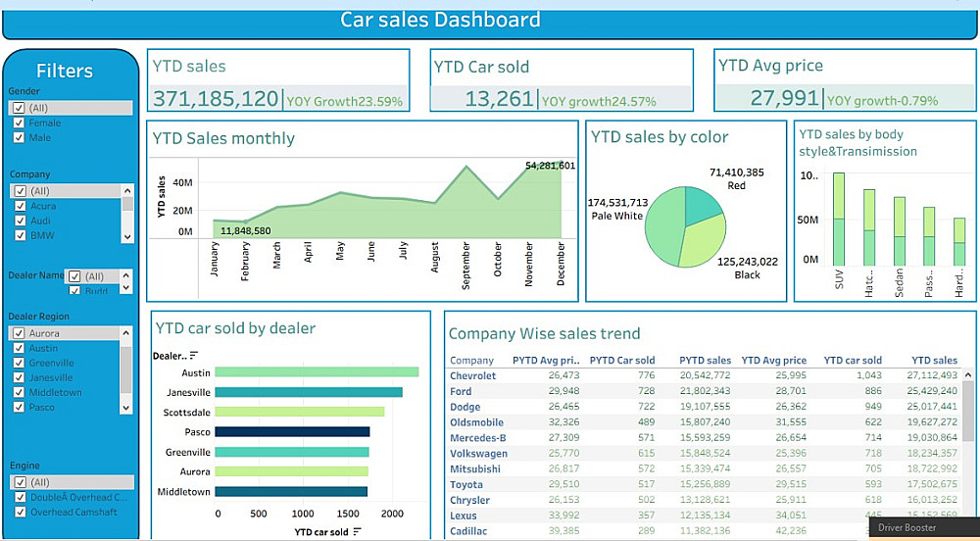Click sort icon next to YTD car sold axis
The width and height of the screenshot is (980, 541).
(357, 531)
